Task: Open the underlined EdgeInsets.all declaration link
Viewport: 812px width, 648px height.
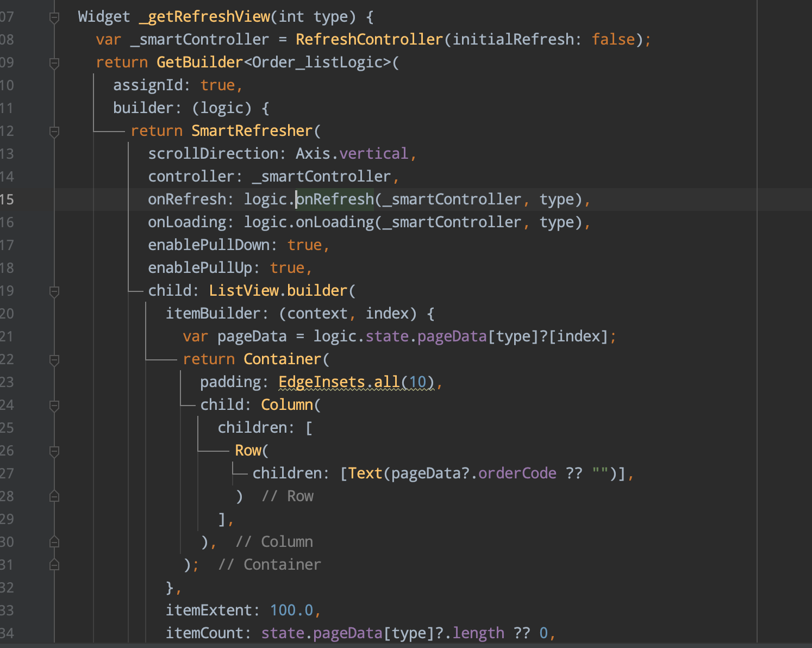Action: click(340, 382)
